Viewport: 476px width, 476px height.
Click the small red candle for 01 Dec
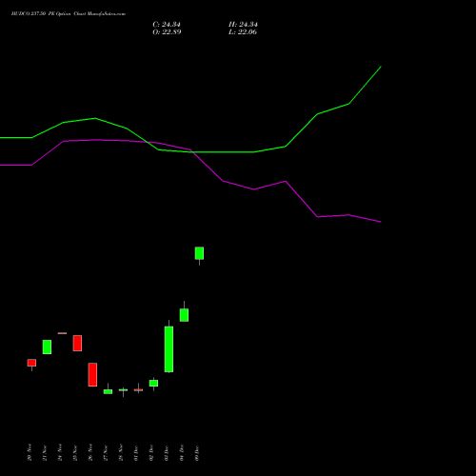[x=138, y=389]
